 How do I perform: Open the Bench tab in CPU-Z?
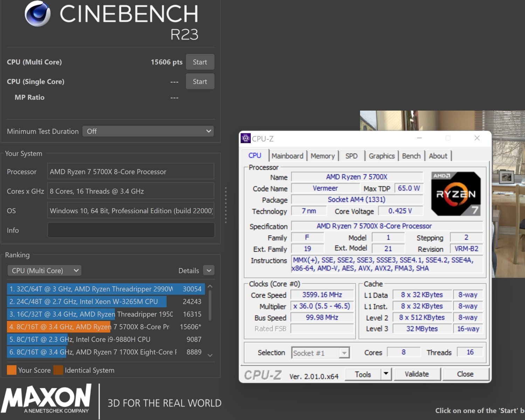point(411,156)
